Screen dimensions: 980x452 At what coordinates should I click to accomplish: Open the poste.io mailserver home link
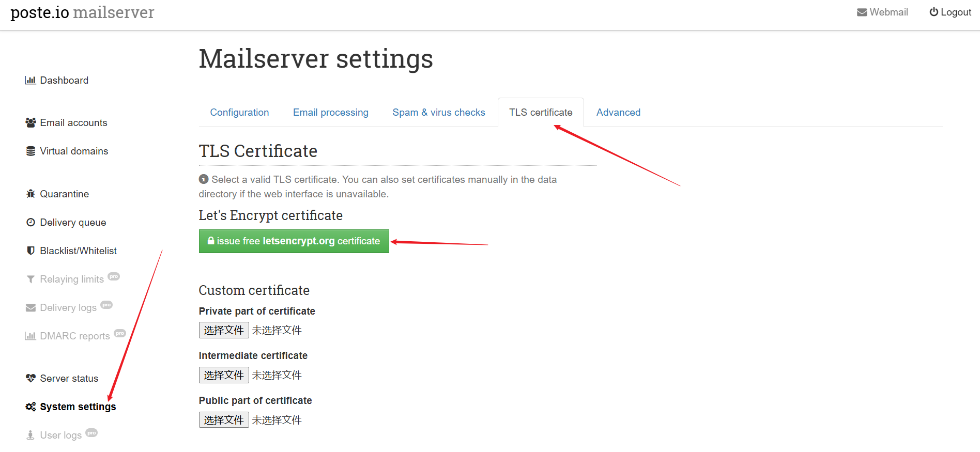(82, 12)
